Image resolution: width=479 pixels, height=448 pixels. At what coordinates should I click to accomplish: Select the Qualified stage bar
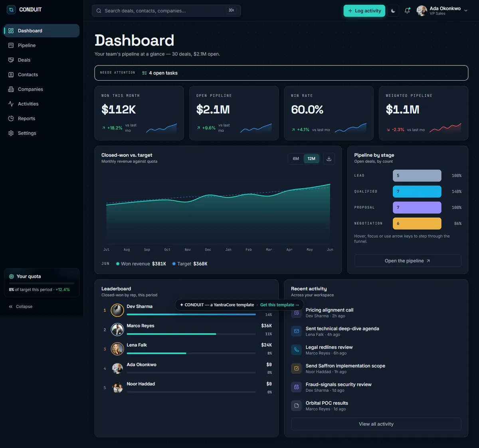click(x=417, y=191)
